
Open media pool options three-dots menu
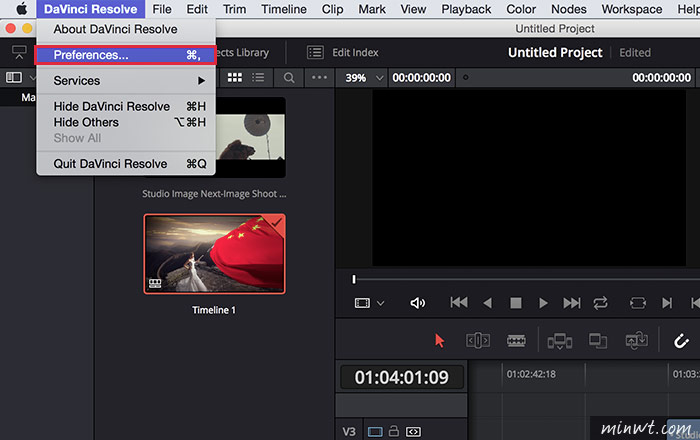(319, 78)
